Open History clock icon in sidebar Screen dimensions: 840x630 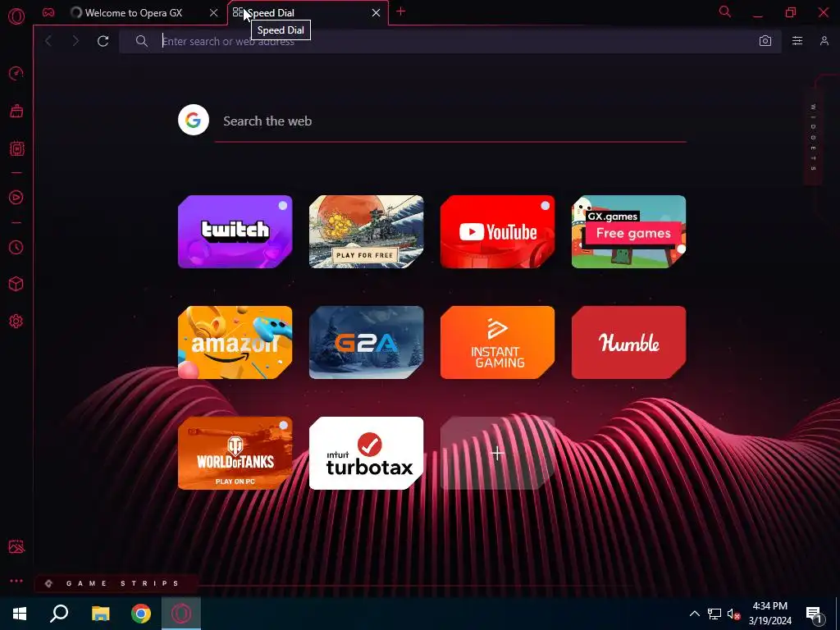pos(16,247)
